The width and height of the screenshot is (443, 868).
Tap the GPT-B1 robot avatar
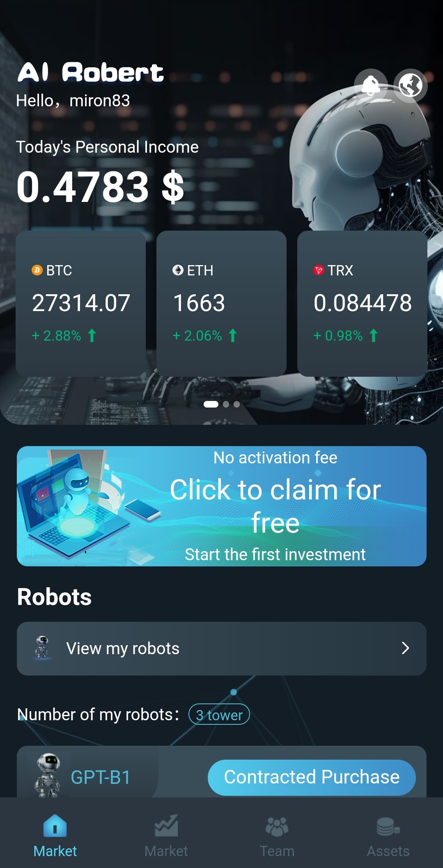pos(48,775)
